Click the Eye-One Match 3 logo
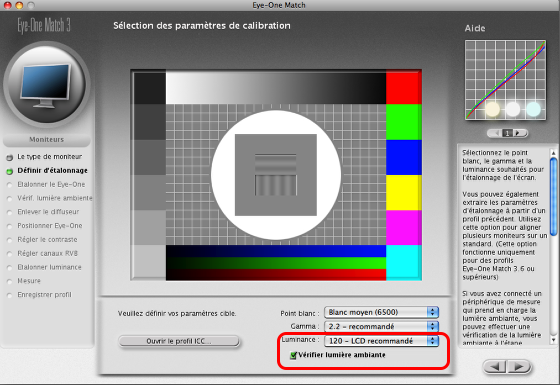This screenshot has height=385, width=560. pos(44,26)
